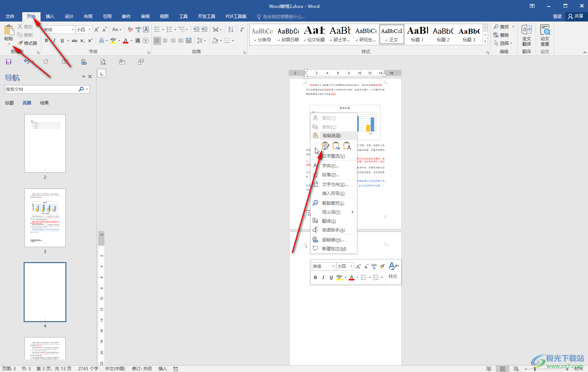This screenshot has height=372, width=588.
Task: Click the large Paste clipboard icon
Action: [9, 30]
